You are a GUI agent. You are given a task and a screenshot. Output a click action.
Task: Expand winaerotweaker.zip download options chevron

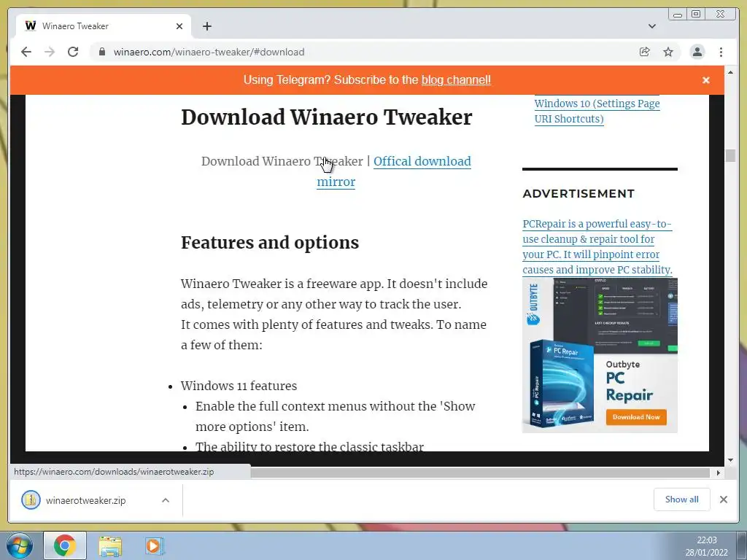[166, 500]
